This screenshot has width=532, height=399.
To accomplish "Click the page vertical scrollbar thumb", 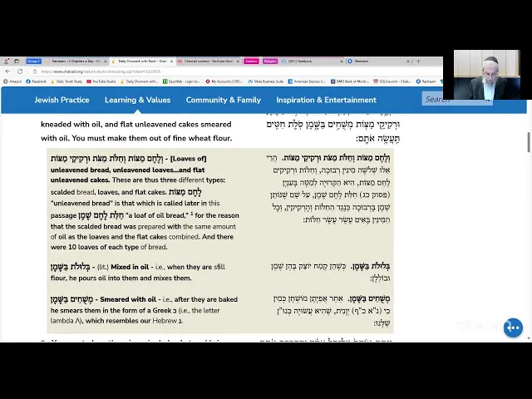I will click(529, 142).
